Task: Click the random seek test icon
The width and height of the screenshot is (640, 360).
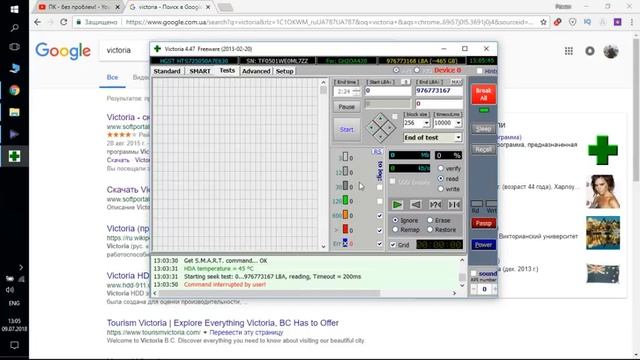Action: (x=435, y=205)
